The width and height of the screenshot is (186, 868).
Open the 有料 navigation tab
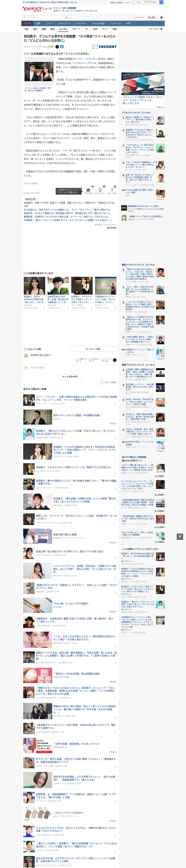point(128,24)
